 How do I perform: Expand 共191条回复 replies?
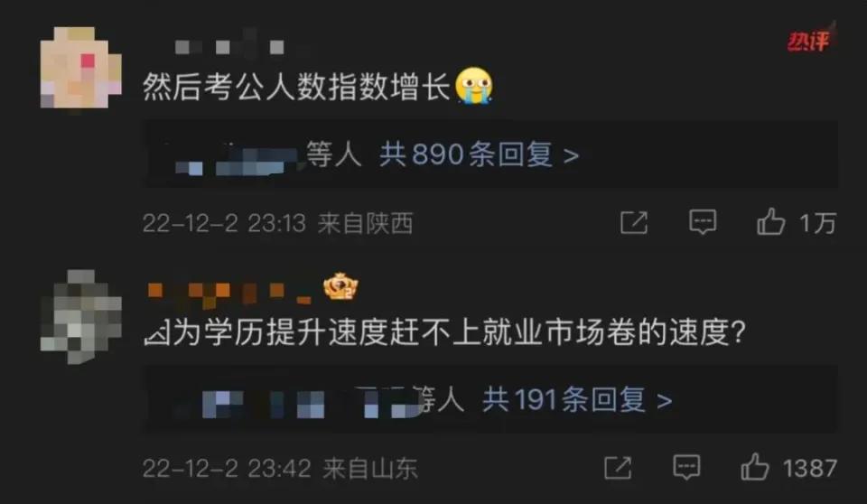[x=577, y=399]
